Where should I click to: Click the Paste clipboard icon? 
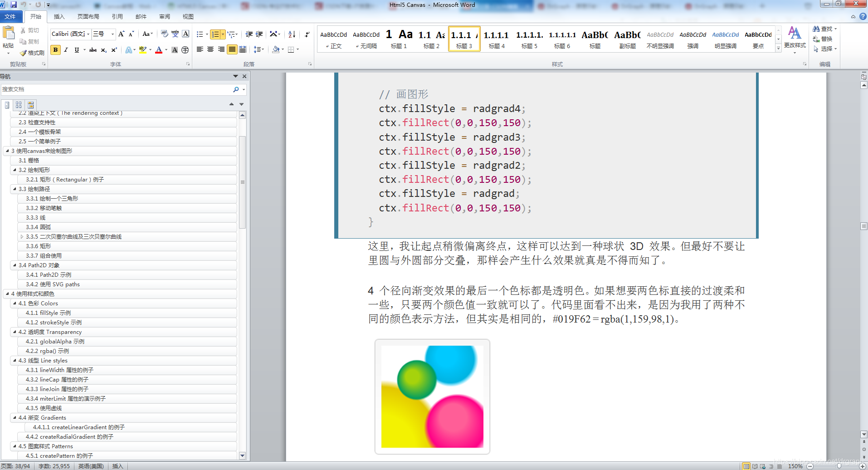click(x=8, y=33)
